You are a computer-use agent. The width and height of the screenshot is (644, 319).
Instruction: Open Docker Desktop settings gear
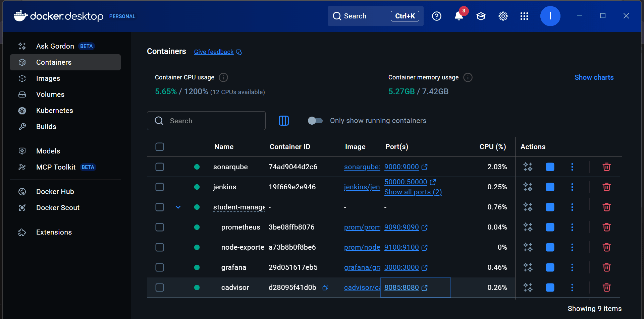(x=503, y=16)
